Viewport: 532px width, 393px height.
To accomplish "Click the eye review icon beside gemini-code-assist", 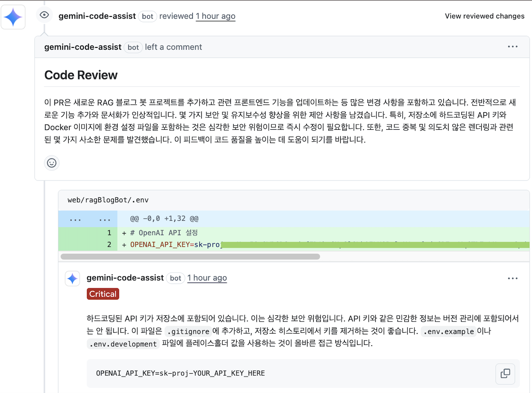I will pos(44,15).
